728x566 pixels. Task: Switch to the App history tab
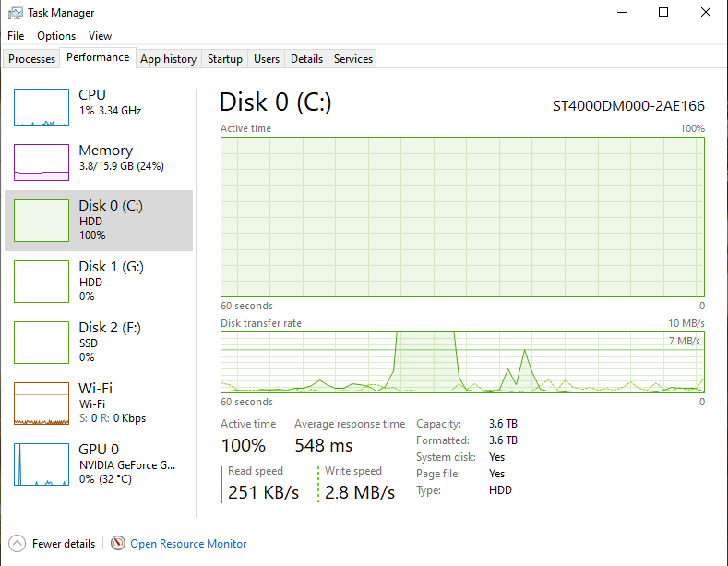pos(168,59)
